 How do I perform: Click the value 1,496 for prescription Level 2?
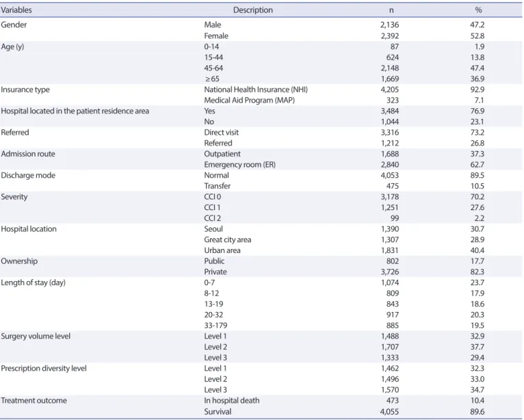390,379
